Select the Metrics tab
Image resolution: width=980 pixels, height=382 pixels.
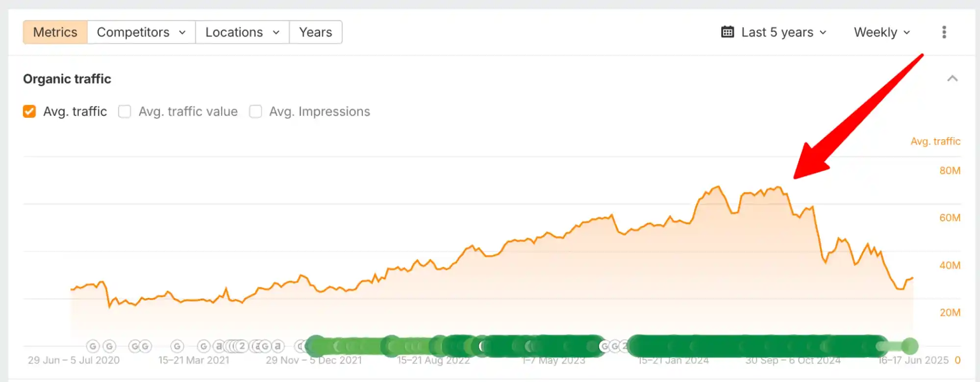pos(55,32)
